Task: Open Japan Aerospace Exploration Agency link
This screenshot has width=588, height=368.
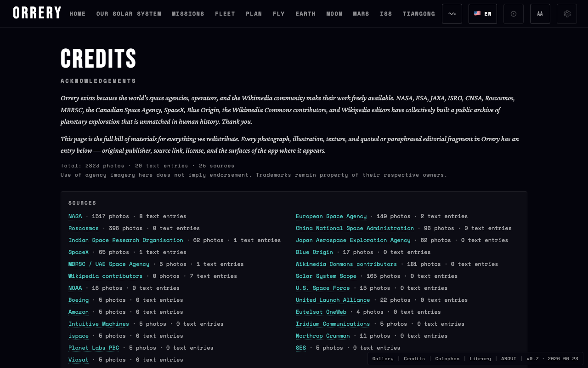Action: point(353,240)
